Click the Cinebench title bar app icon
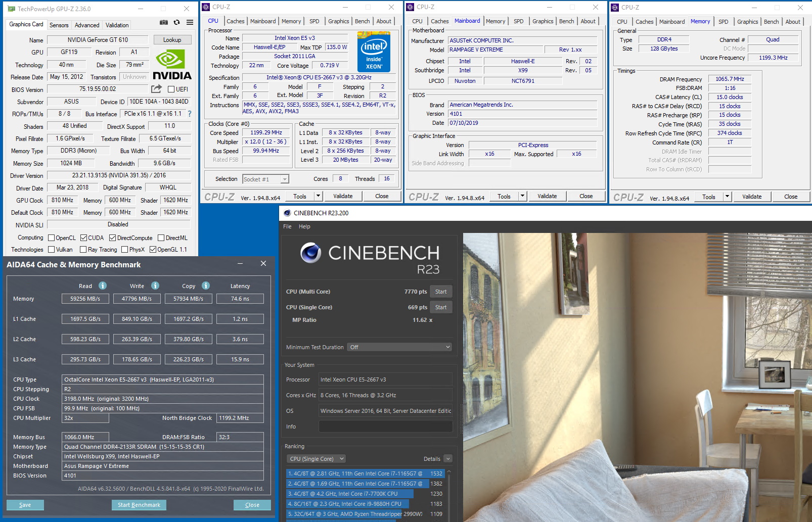This screenshot has height=522, width=812. click(x=287, y=213)
